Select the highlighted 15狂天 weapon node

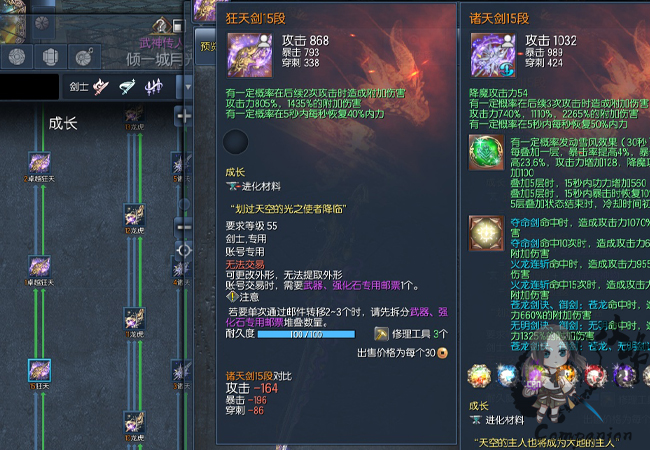click(40, 370)
